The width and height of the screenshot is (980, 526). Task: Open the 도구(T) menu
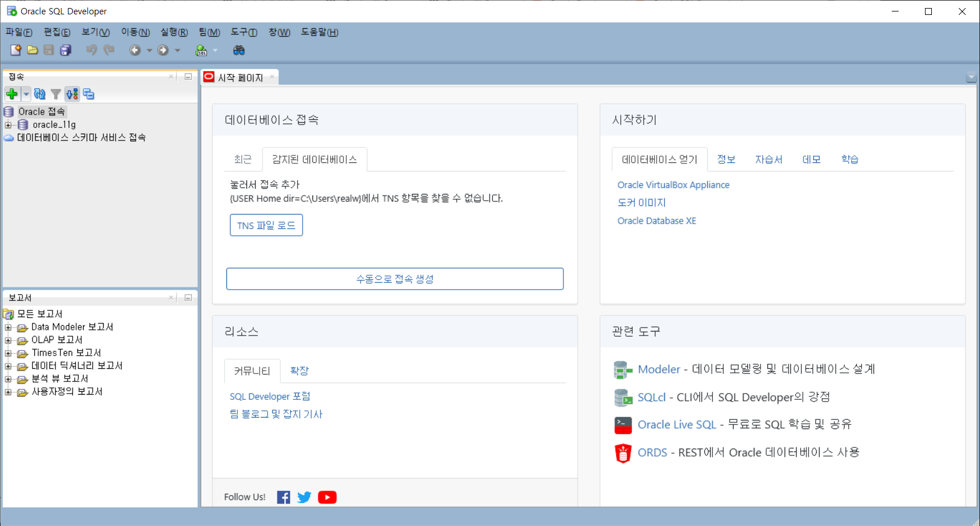[244, 32]
